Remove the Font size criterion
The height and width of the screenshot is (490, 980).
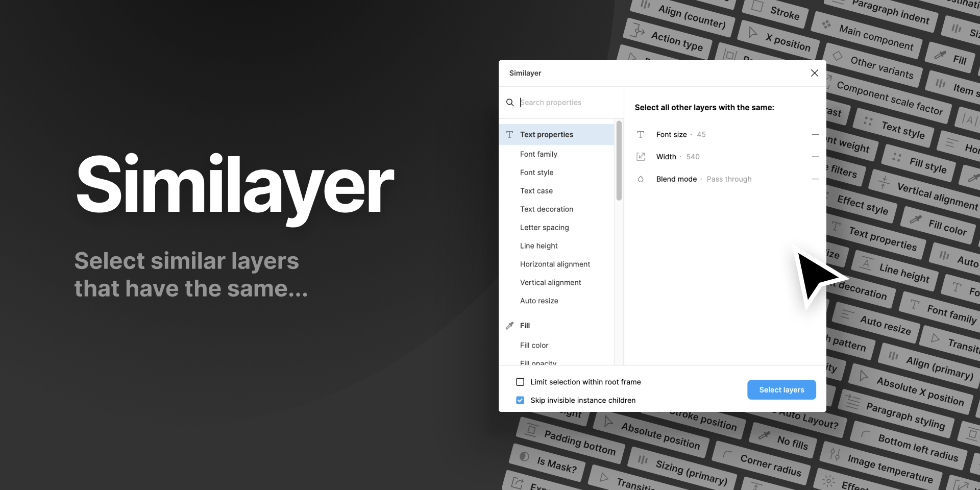pos(815,134)
